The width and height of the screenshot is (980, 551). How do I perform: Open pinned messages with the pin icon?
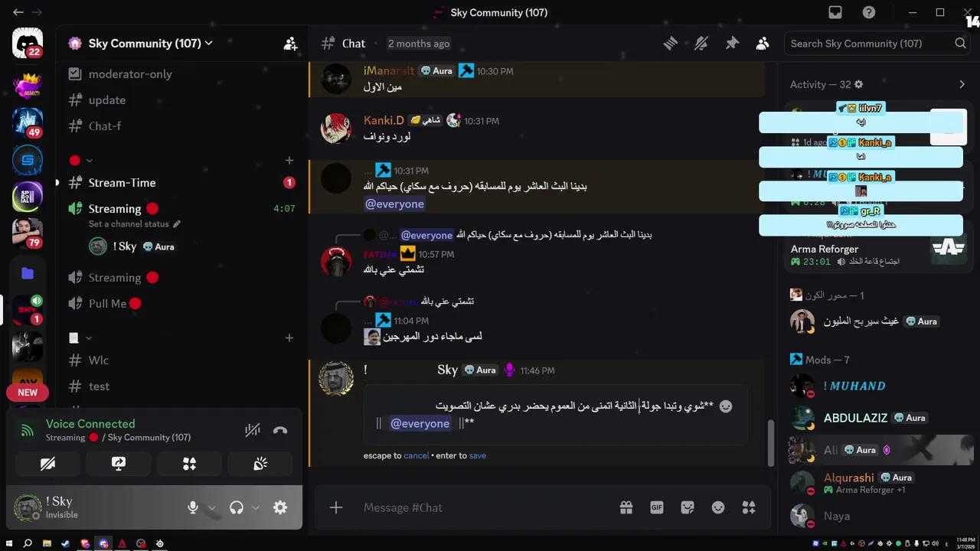tap(732, 44)
